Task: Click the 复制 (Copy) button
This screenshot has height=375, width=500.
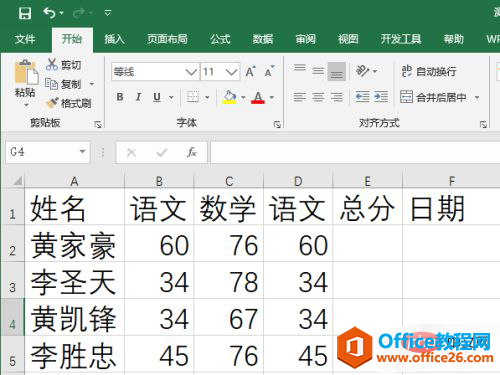Action: (63, 84)
